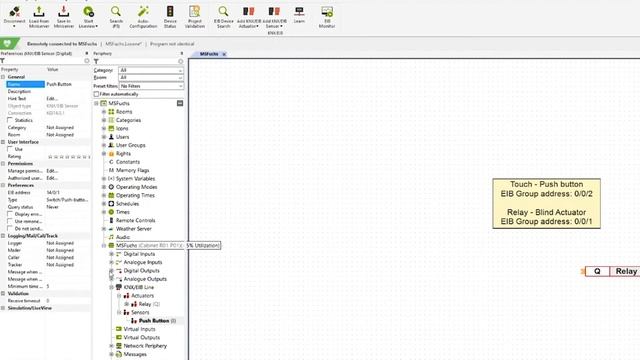
Task: Expand the Analogue Inputs node
Action: tap(111, 262)
